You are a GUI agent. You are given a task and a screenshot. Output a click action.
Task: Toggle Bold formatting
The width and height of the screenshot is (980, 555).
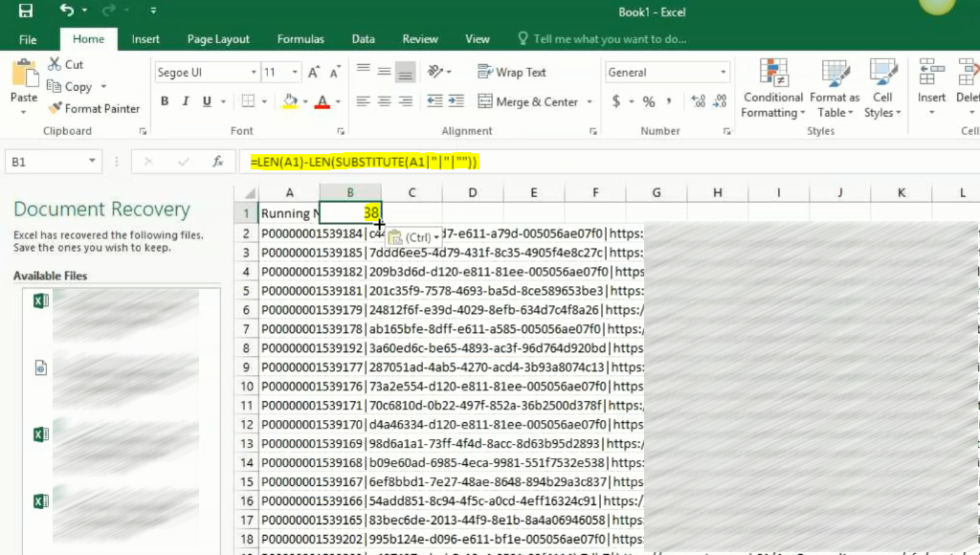point(165,101)
